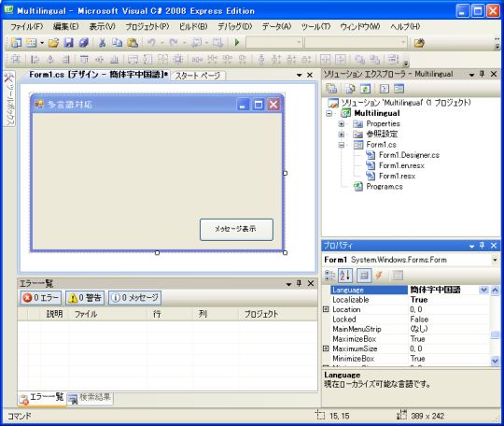Click the View Designer icon in Solution Explorer
This screenshot has width=504, height=426.
[x=399, y=89]
